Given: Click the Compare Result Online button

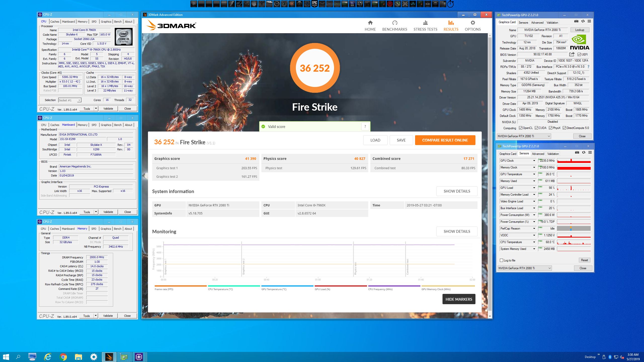Looking at the screenshot, I should pyautogui.click(x=445, y=140).
